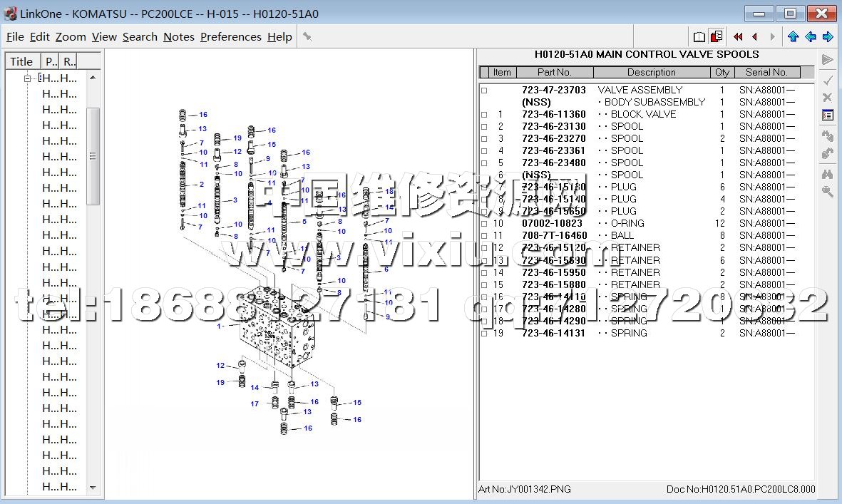Collapse the top tree node in Title panel
Viewport: 842px width, 504px height.
point(28,78)
